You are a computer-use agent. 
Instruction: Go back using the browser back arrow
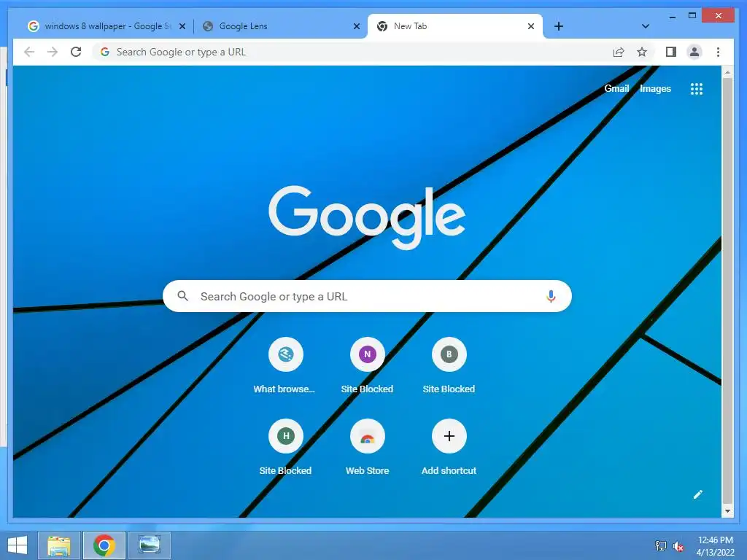click(x=29, y=52)
